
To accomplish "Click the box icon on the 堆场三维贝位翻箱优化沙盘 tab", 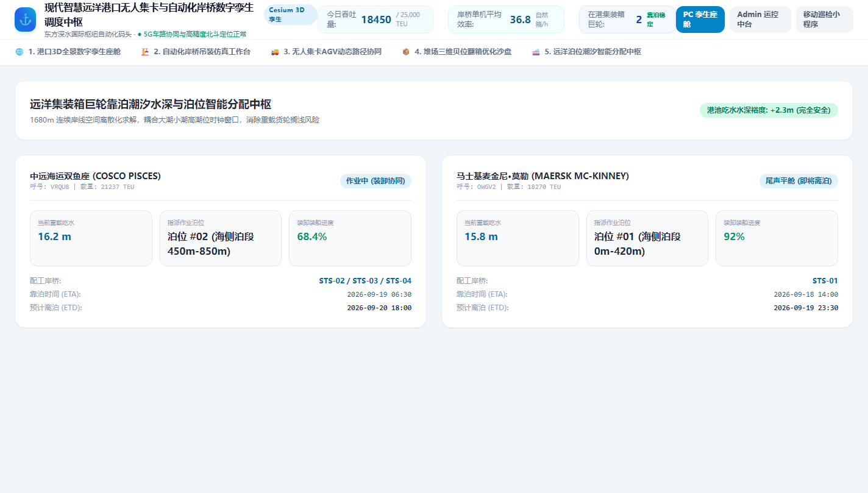I will [406, 52].
